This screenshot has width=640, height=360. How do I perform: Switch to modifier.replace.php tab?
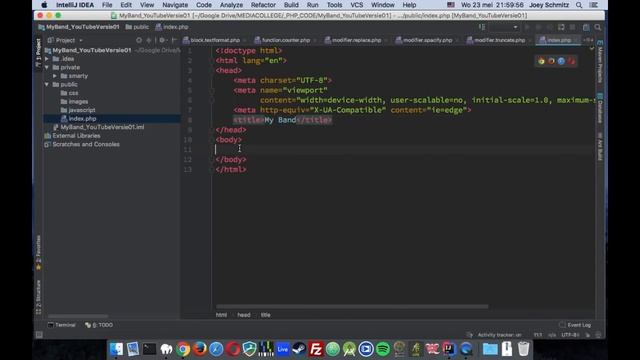click(x=356, y=40)
